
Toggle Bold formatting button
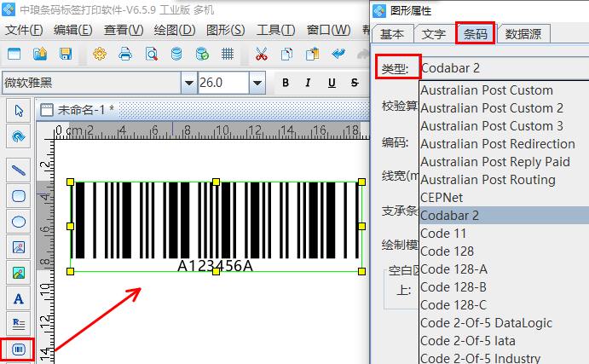point(286,83)
